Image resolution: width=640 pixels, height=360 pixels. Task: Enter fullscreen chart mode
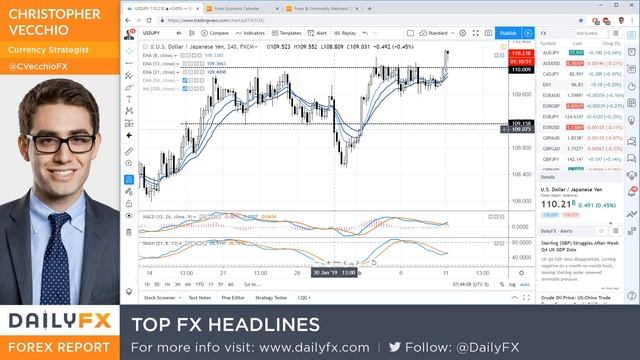476,33
